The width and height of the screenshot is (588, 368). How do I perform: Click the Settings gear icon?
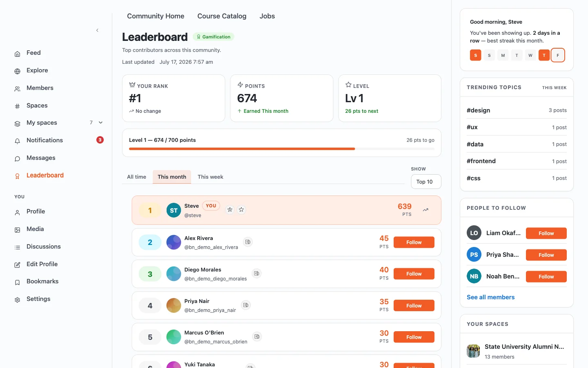pyautogui.click(x=17, y=300)
